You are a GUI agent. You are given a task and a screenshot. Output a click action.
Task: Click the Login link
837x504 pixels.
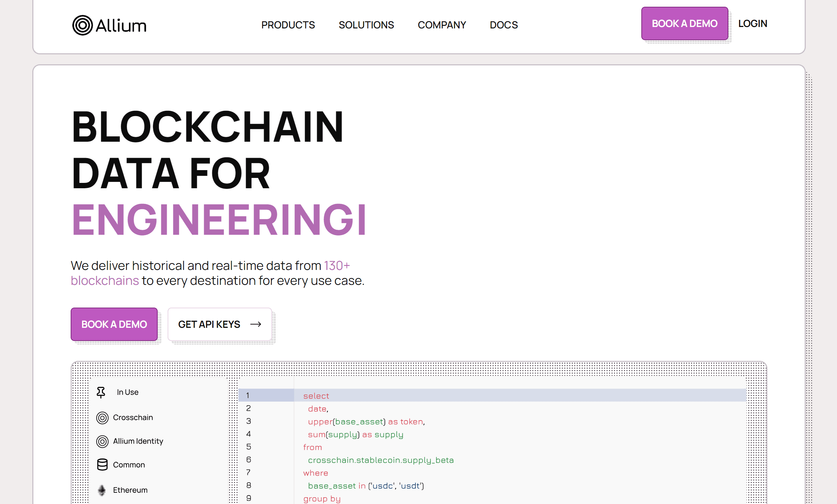coord(752,23)
